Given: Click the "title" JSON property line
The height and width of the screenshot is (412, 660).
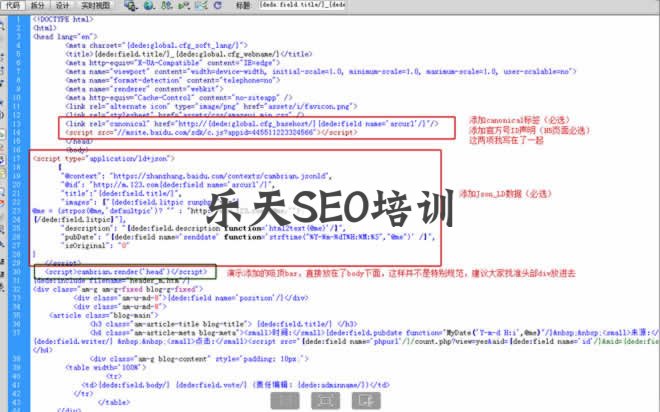Looking at the screenshot, I should [x=122, y=194].
